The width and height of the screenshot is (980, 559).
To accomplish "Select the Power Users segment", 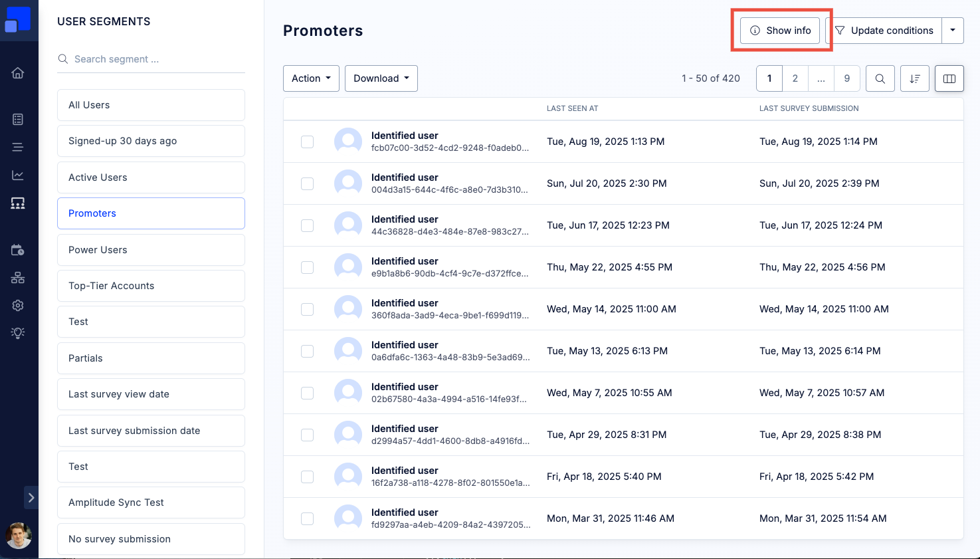I will pos(151,250).
